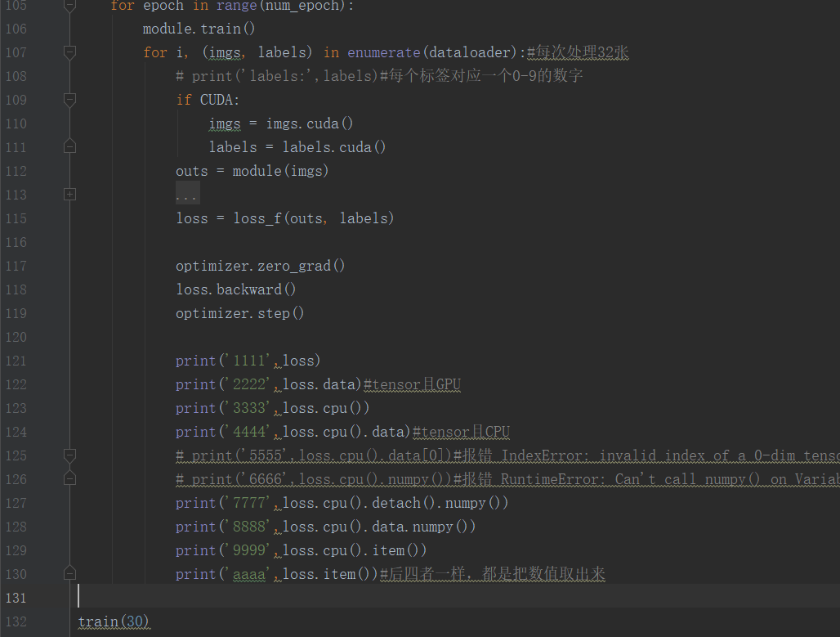This screenshot has width=840, height=637.
Task: Collapse the 'if CUDA' code block
Action: click(69, 100)
